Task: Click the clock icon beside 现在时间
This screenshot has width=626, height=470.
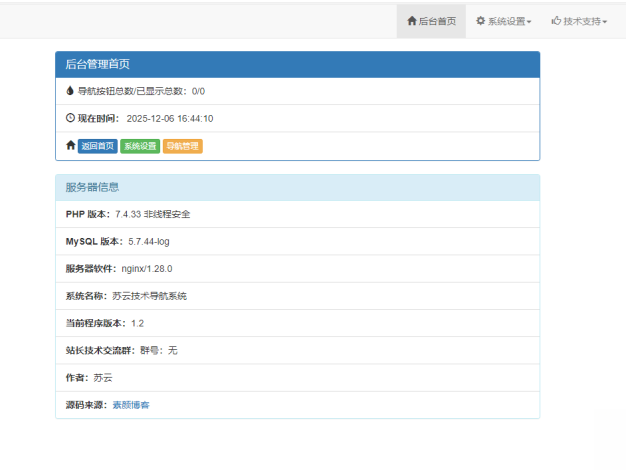Action: [x=70, y=118]
